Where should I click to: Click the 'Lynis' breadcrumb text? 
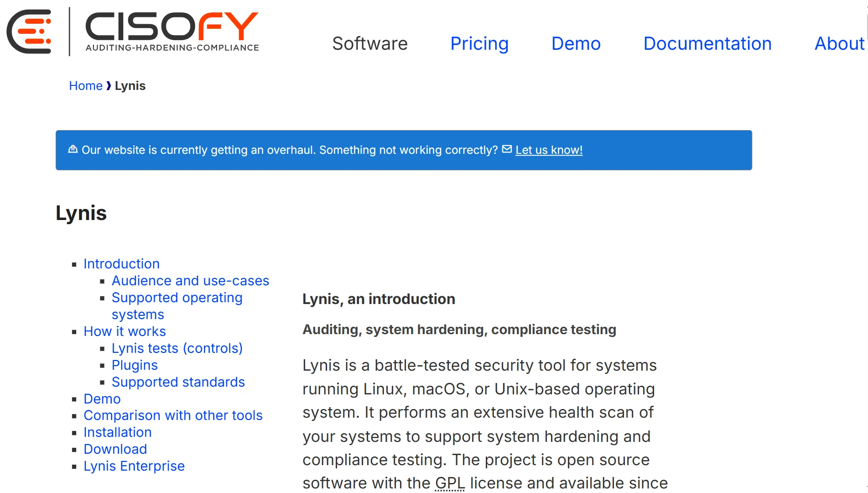[x=130, y=86]
